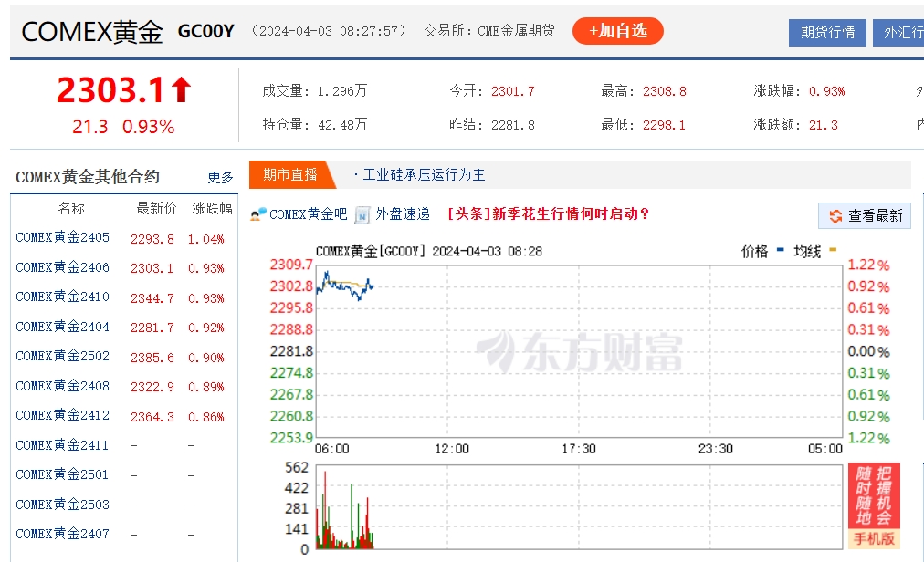The height and width of the screenshot is (562, 924).
Task: Click the 涨跌幅 column header
Action: (x=212, y=208)
